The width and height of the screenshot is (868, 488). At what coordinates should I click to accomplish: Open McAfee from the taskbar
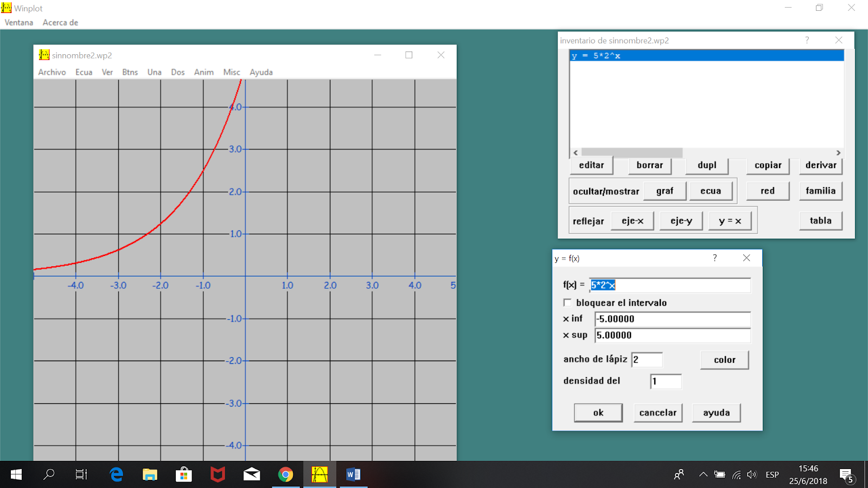[x=218, y=474]
